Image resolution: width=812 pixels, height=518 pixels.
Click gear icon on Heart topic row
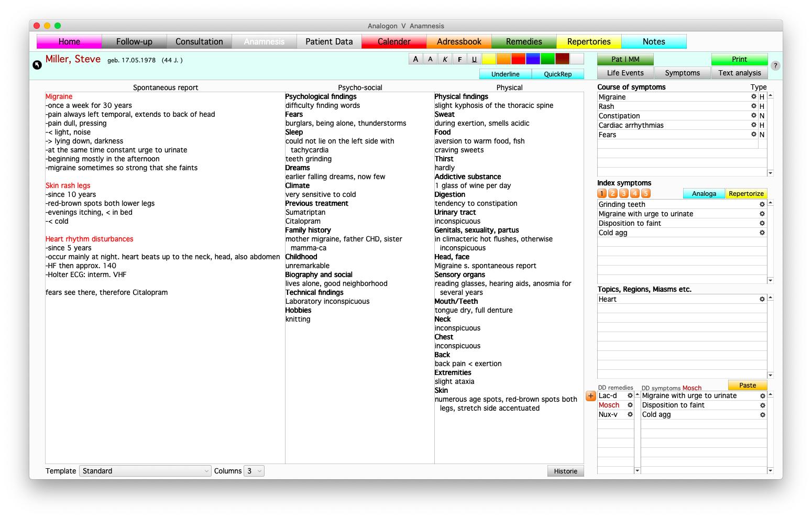click(762, 299)
